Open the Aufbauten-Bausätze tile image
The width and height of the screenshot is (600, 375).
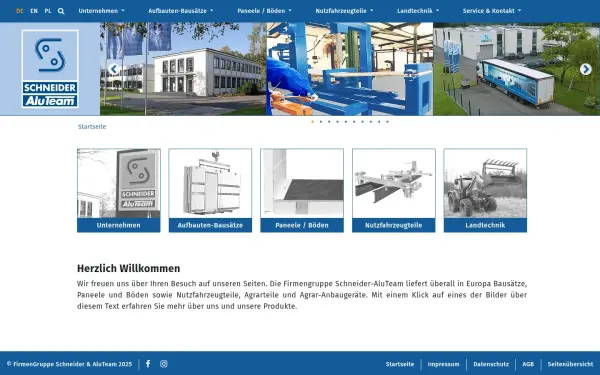click(210, 183)
